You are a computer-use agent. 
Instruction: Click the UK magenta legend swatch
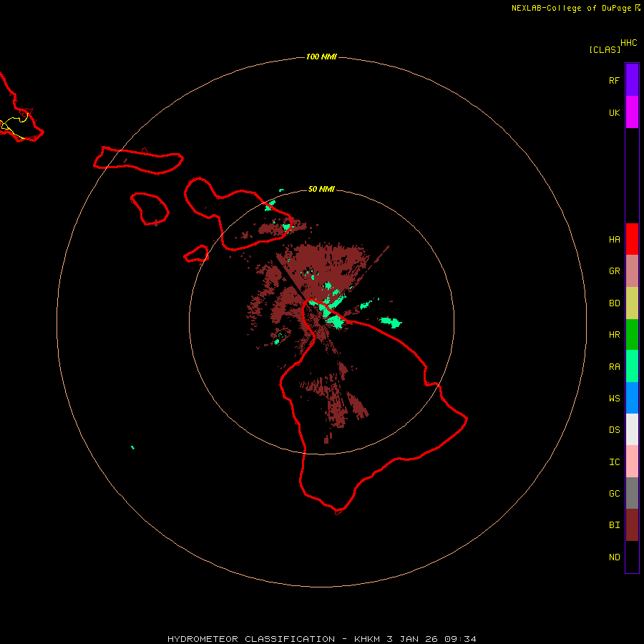point(632,112)
